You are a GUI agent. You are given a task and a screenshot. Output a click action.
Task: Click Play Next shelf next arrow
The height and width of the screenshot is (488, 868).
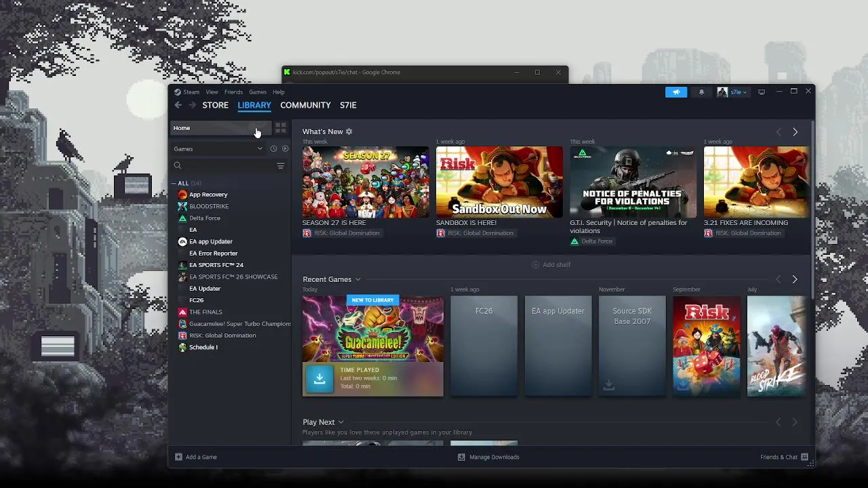pos(795,422)
